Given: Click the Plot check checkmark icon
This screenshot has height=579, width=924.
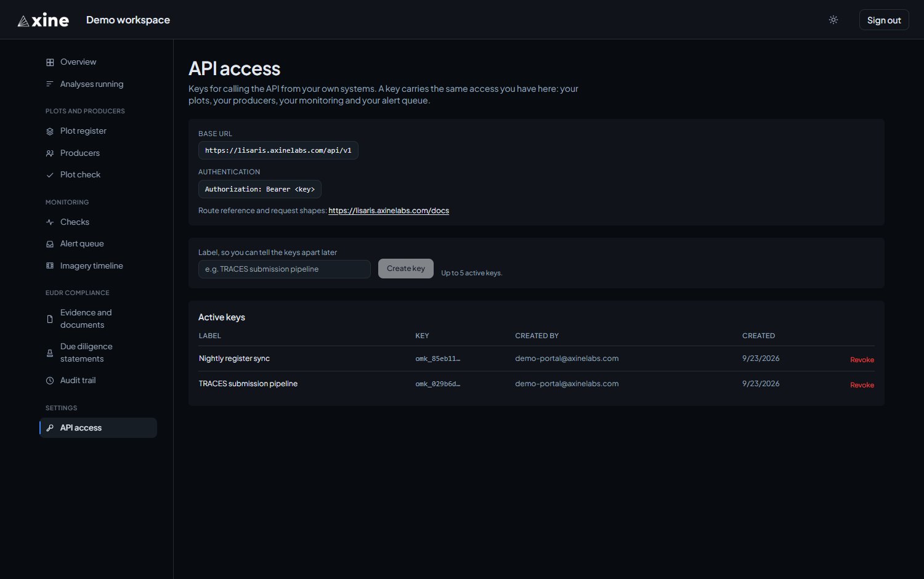Looking at the screenshot, I should point(50,175).
